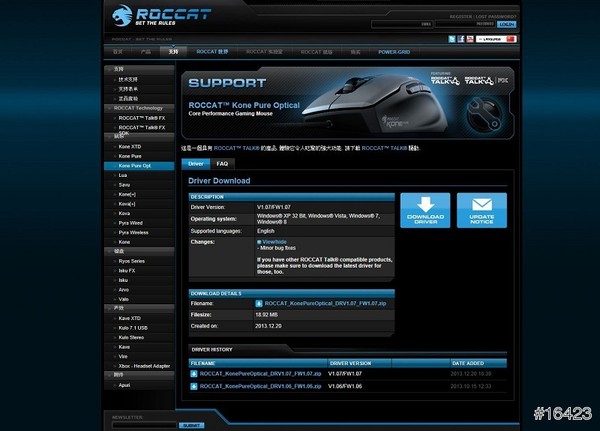Click download icon beside DRV1.06_FW1.06.zip
The image size is (600, 431).
tap(194, 384)
